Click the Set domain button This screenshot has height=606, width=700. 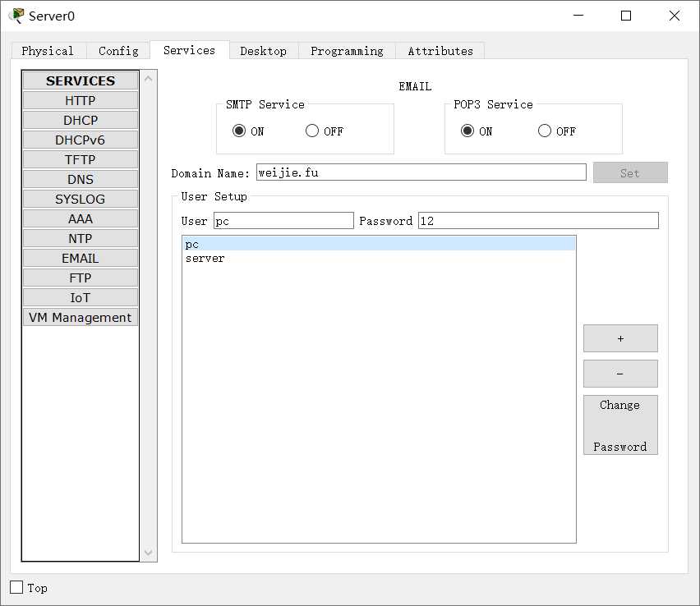pos(630,172)
